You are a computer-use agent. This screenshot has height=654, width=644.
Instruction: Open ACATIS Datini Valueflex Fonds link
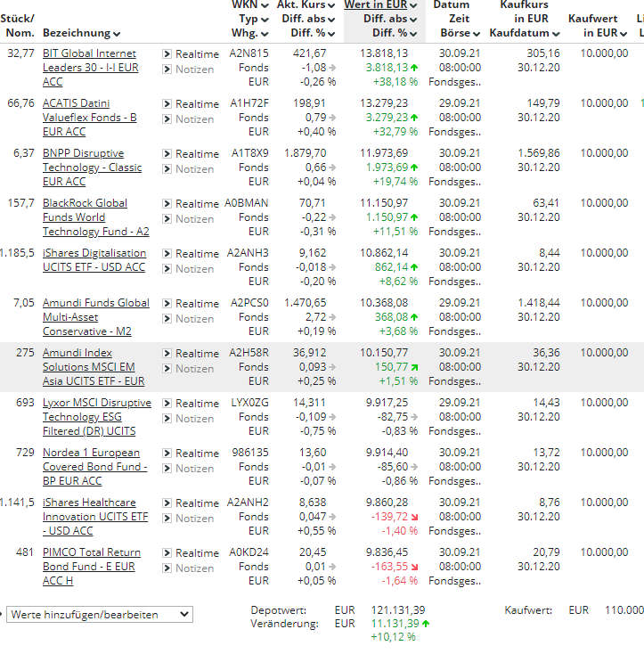coord(90,118)
